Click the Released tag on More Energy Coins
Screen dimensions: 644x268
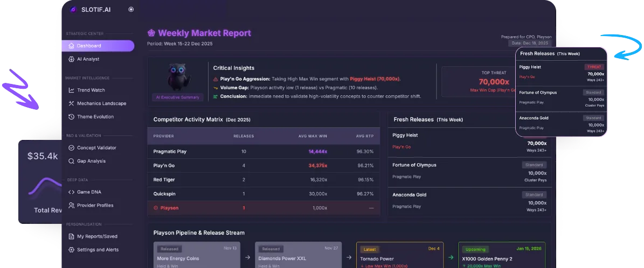[x=169, y=249]
